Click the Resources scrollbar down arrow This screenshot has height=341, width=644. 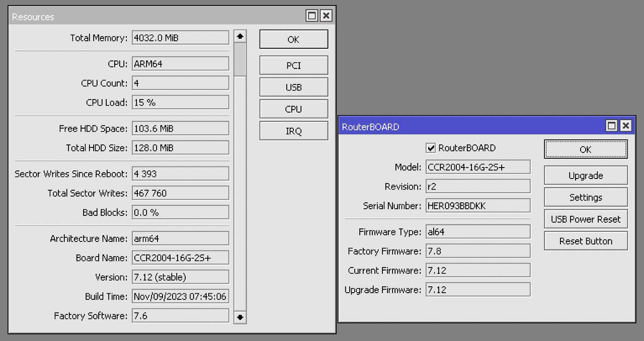240,317
